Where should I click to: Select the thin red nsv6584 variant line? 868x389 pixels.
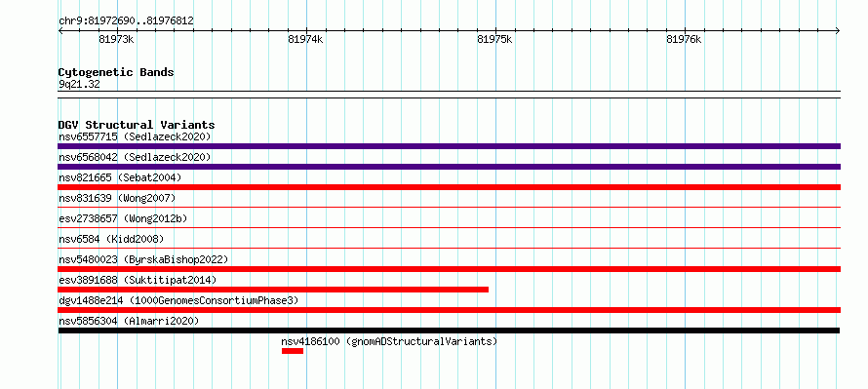tap(449, 249)
